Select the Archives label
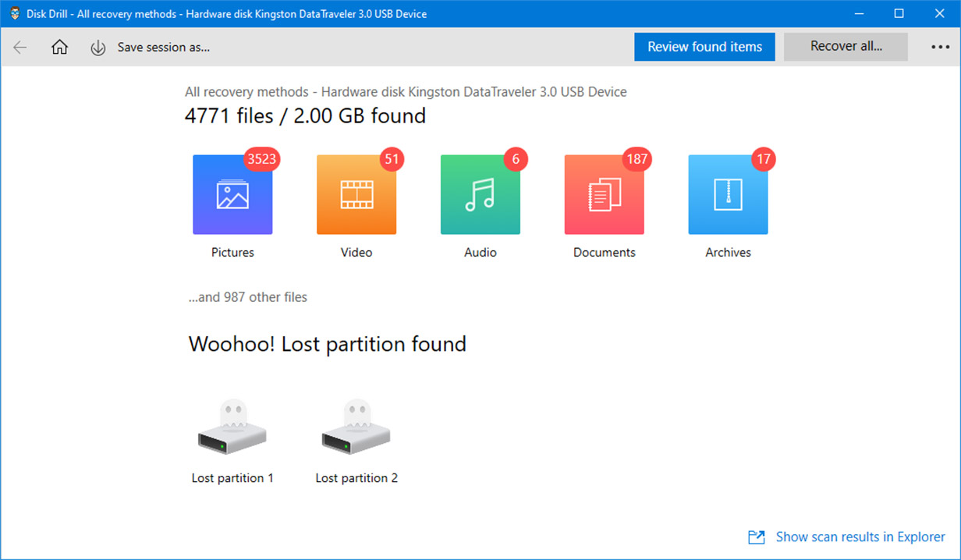The image size is (961, 560). (x=728, y=253)
